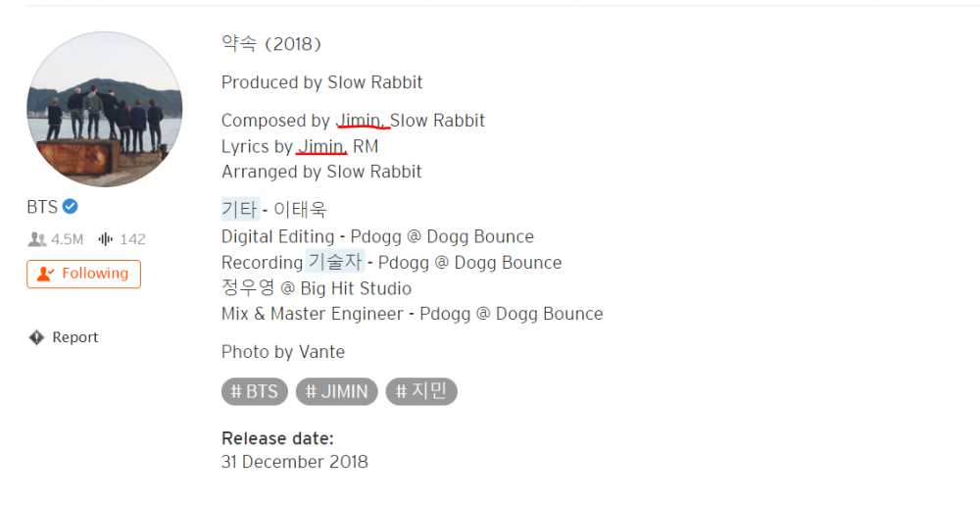Open the BTS artist name link
The height and width of the screenshot is (506, 980).
click(42, 207)
